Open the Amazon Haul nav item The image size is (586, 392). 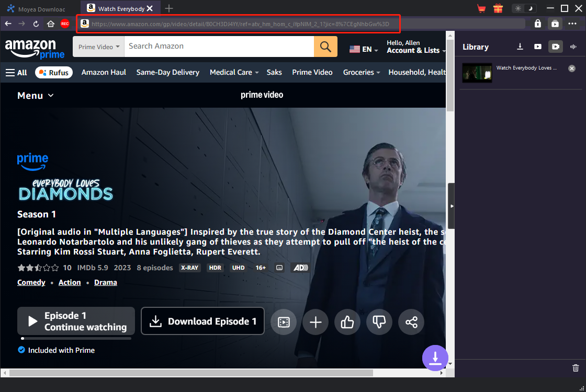(x=104, y=73)
